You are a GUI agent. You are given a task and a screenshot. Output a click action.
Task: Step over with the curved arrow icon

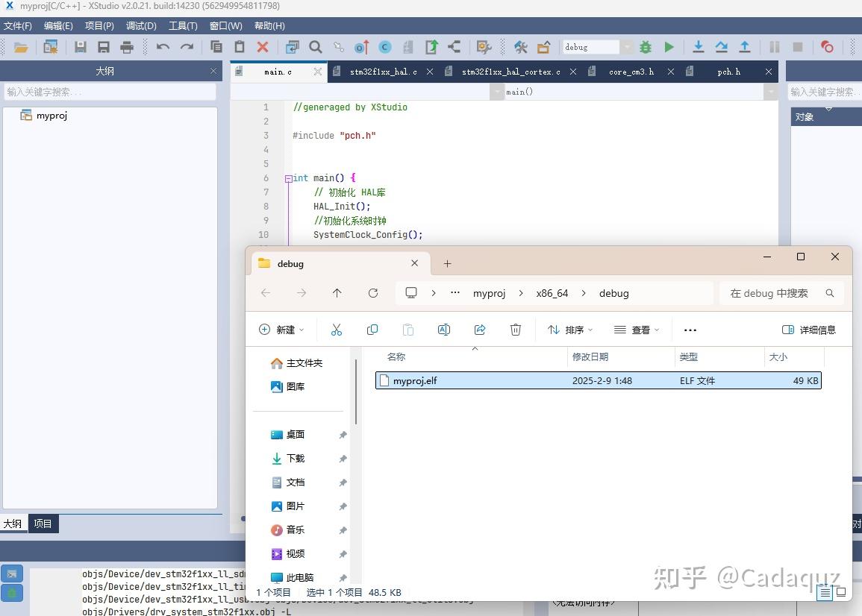(721, 47)
